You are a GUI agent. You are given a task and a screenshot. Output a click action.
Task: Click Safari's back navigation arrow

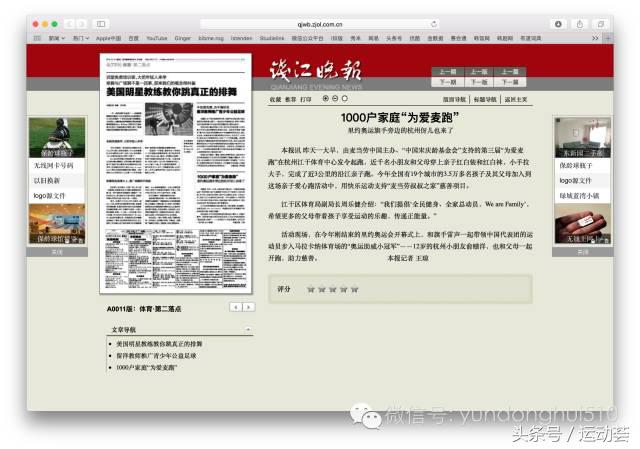[x=70, y=23]
